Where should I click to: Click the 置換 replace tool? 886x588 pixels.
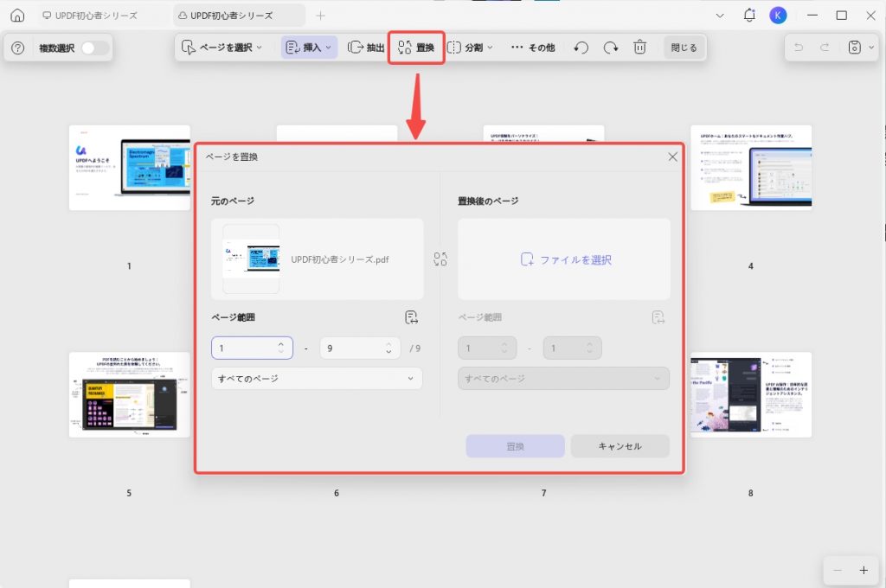pyautogui.click(x=416, y=48)
